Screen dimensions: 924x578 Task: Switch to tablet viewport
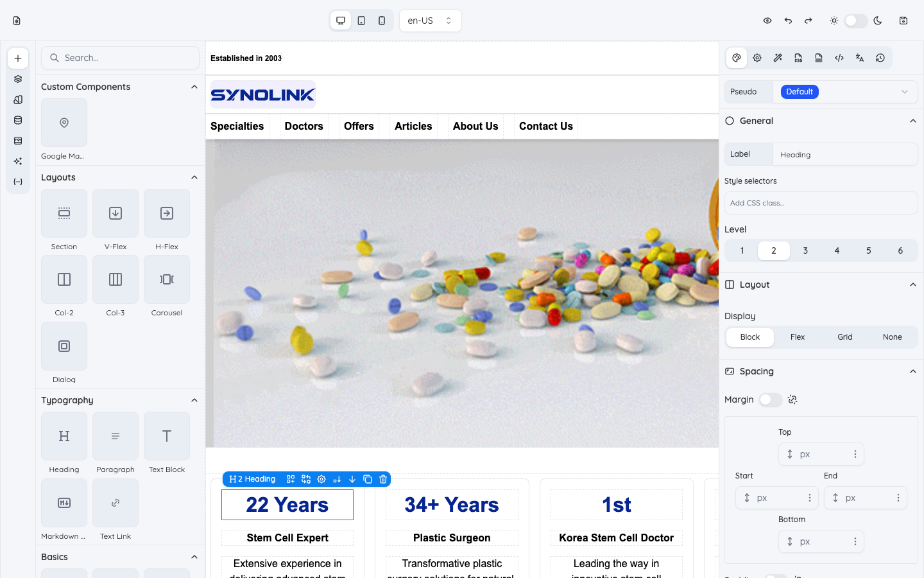point(361,21)
